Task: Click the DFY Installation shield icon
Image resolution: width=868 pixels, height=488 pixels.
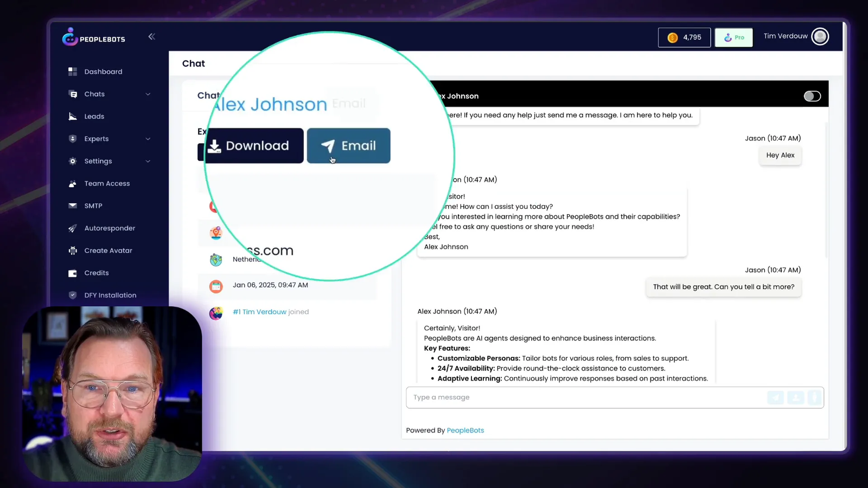Action: (73, 296)
